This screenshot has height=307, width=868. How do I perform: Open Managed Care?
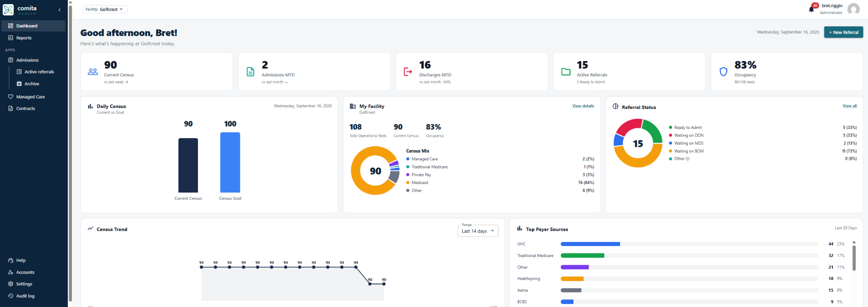click(x=33, y=97)
